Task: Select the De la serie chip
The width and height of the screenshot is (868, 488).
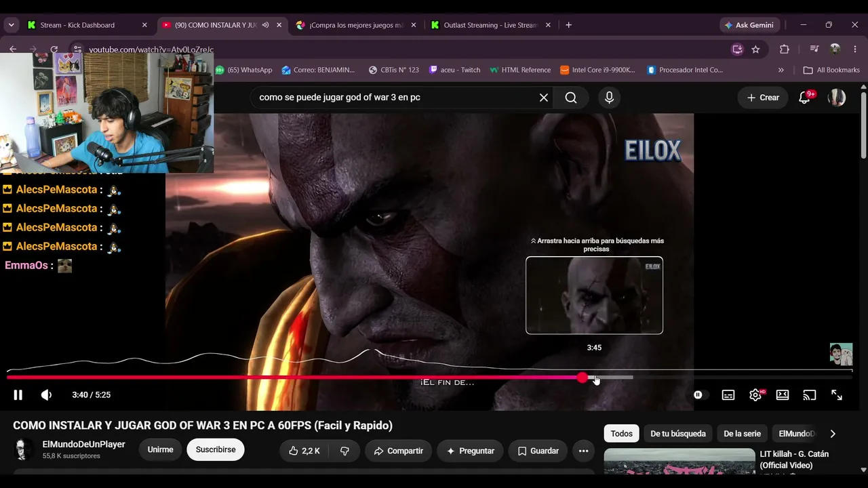Action: coord(742,434)
